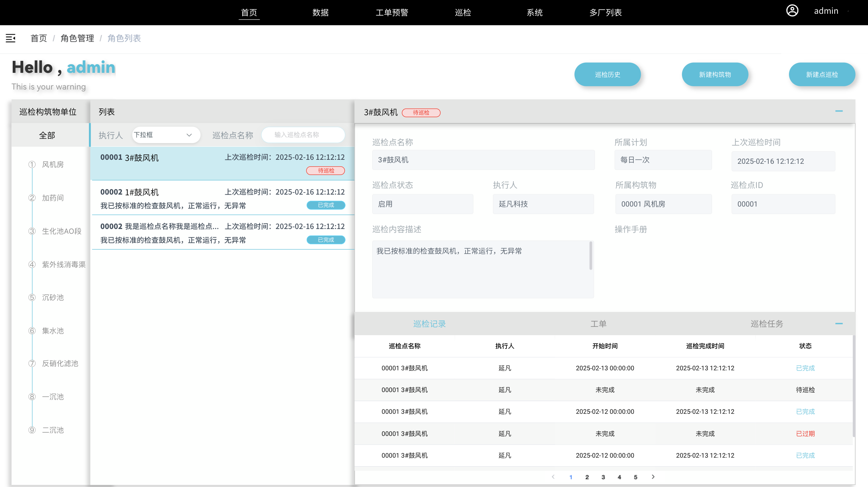The height and width of the screenshot is (487, 868).
Task: Go to previous page using left arrow
Action: point(553,477)
